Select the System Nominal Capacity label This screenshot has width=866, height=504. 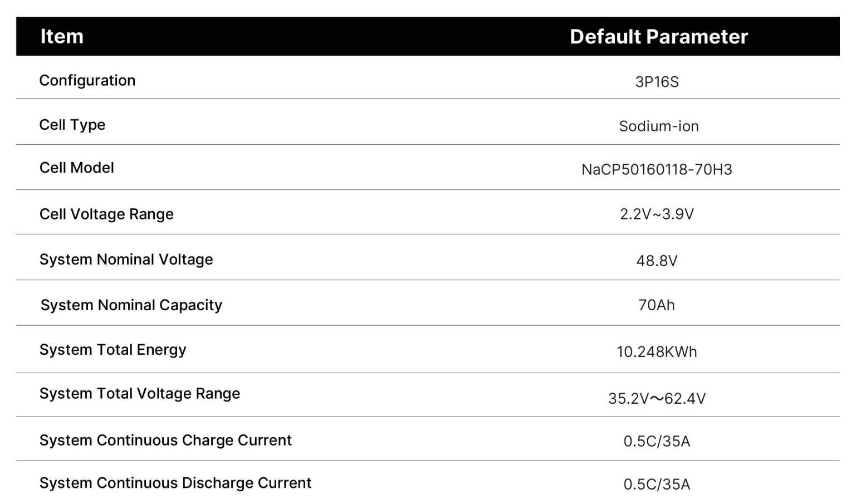[131, 305]
